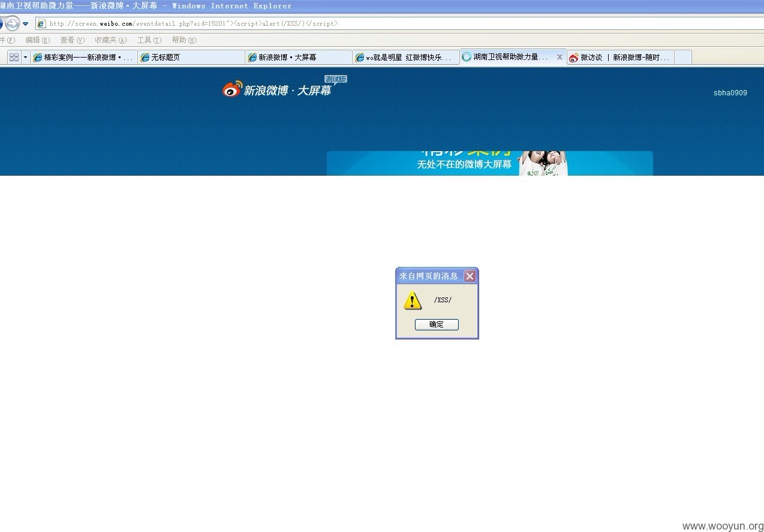The width and height of the screenshot is (764, 532).
Task: Switch to the 精彩案例 tab
Action: pyautogui.click(x=84, y=58)
